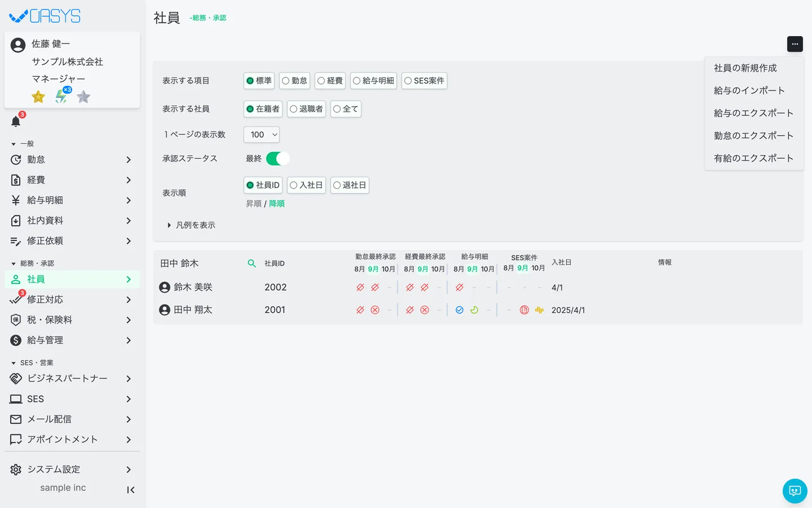Click the システム設定 gear icon
Viewport: 812px width, 508px height.
16,470
